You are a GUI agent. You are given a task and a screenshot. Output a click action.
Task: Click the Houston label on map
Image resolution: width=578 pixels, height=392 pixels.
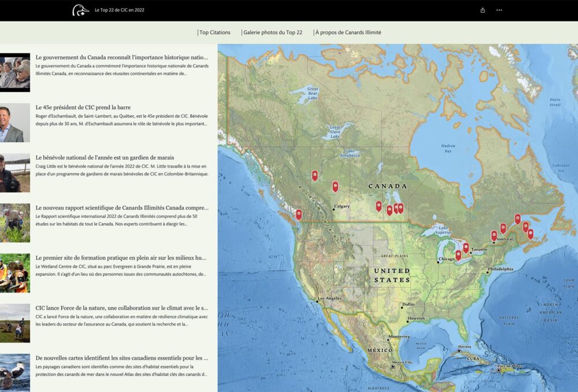click(x=417, y=318)
